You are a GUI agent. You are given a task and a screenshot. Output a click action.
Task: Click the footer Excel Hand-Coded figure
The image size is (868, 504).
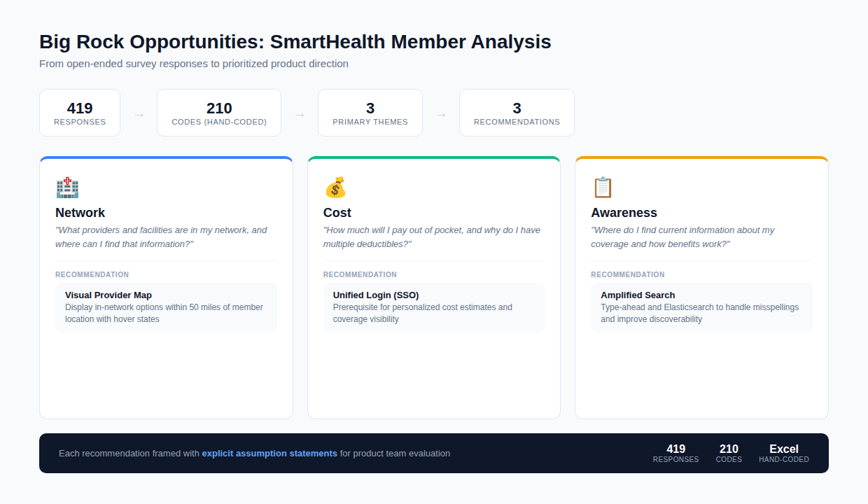click(x=784, y=454)
